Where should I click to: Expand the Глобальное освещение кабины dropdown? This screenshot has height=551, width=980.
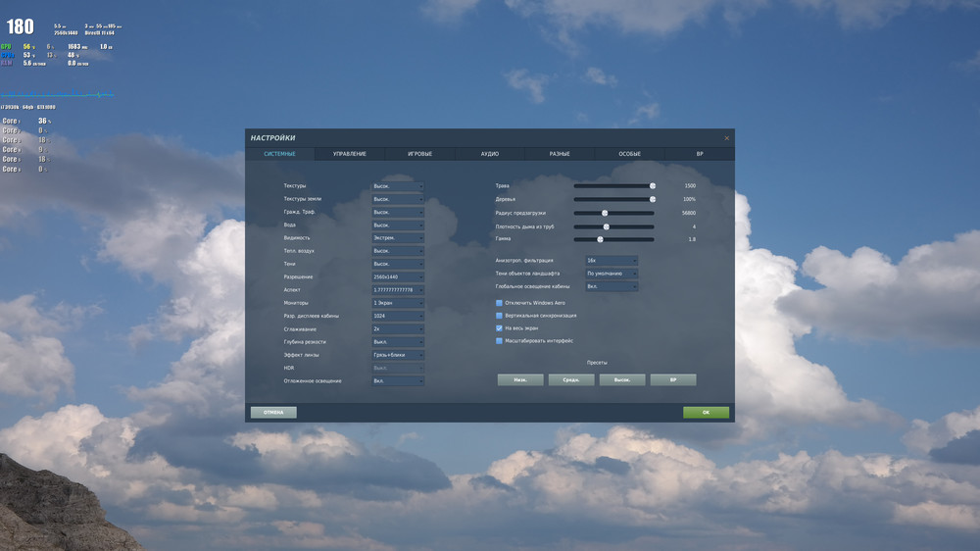(x=612, y=286)
